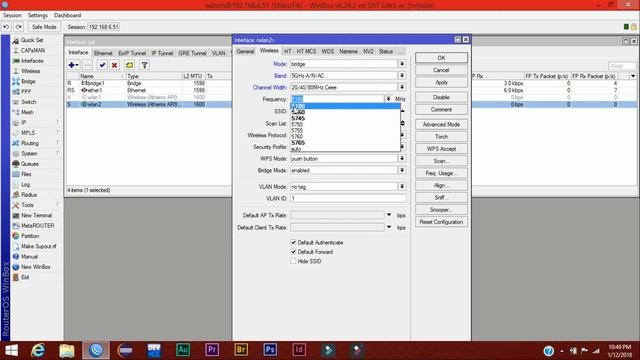Viewport: 640px width, 360px height.
Task: Toggle Safe Mode button
Action: click(x=44, y=27)
